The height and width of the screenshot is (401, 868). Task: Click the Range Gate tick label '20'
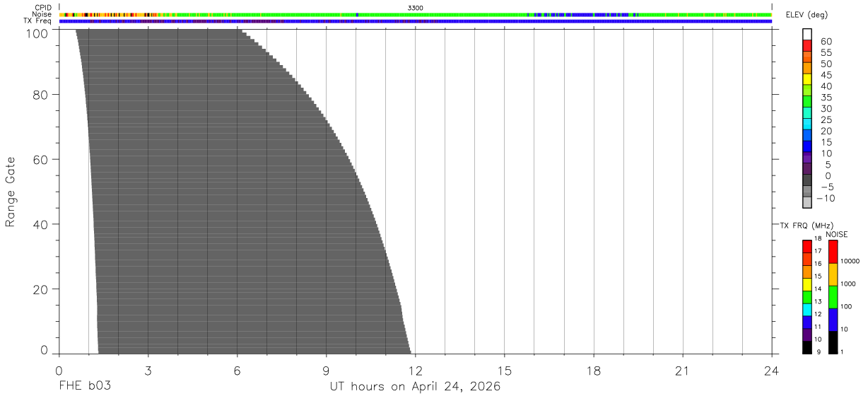[42, 289]
